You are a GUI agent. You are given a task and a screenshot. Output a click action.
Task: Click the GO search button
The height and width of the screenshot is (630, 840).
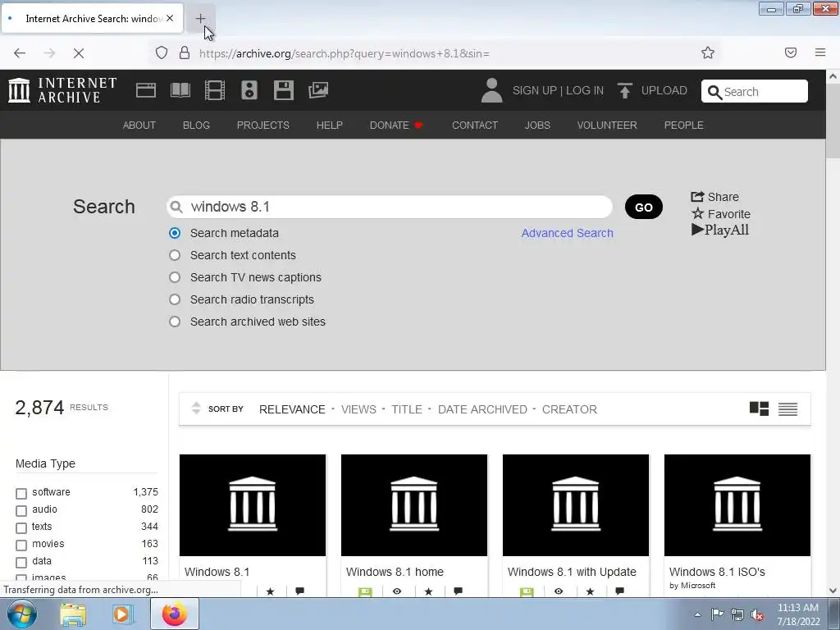(x=643, y=207)
